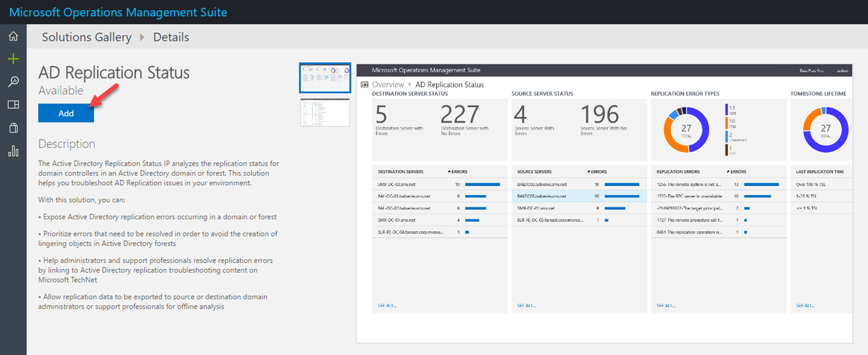Go to the Home icon in sidebar
868x355 pixels.
[13, 36]
